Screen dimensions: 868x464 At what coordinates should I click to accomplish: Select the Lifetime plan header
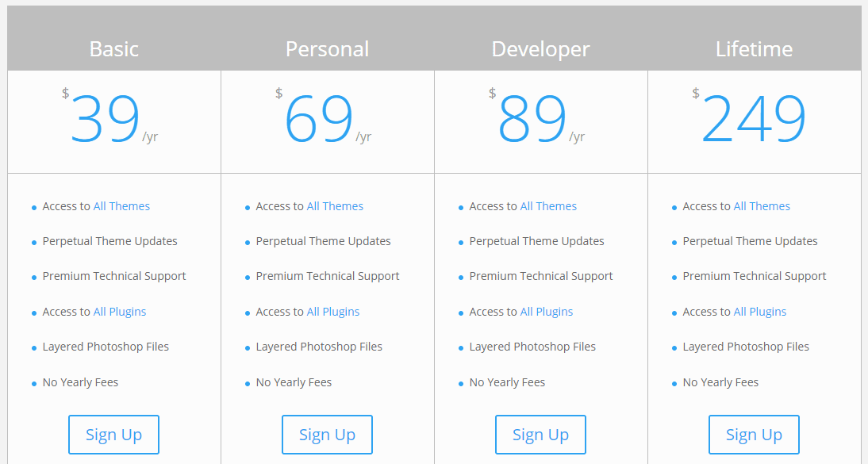tap(754, 48)
